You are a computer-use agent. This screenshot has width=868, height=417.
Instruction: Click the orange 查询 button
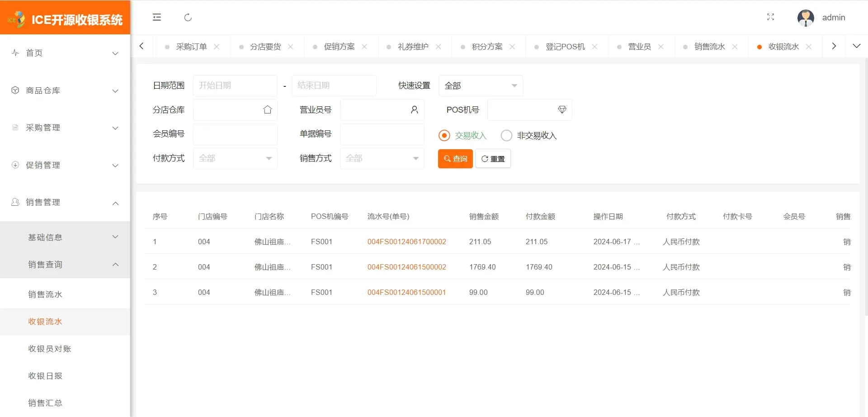[x=455, y=159]
